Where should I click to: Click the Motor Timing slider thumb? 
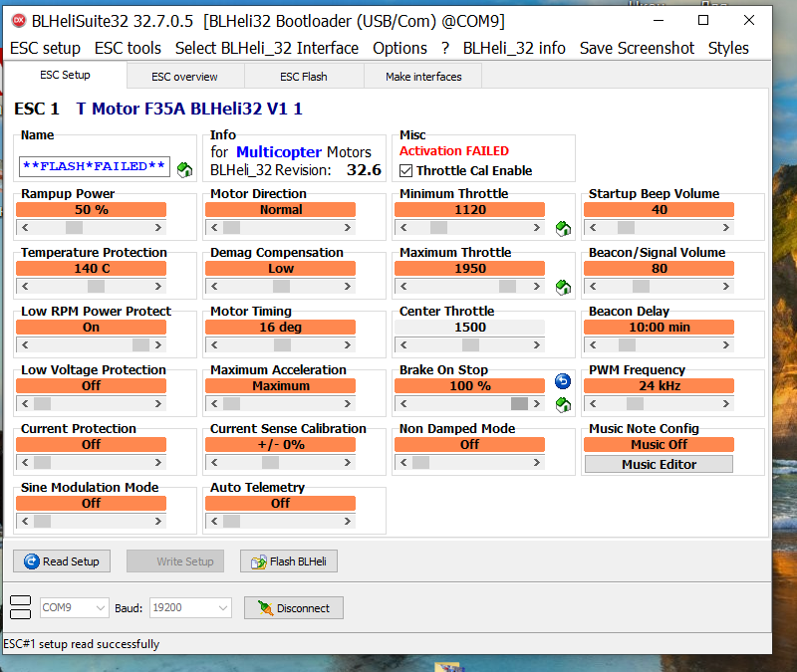coord(282,344)
